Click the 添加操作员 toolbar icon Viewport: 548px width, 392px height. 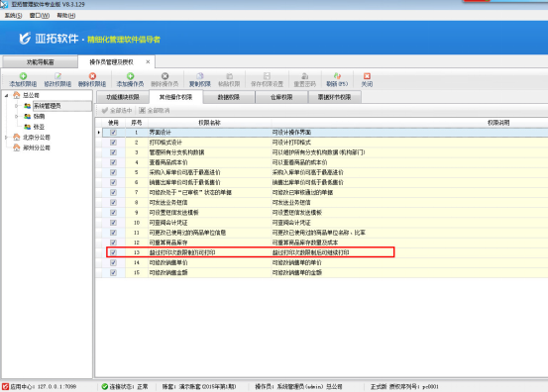coord(130,76)
